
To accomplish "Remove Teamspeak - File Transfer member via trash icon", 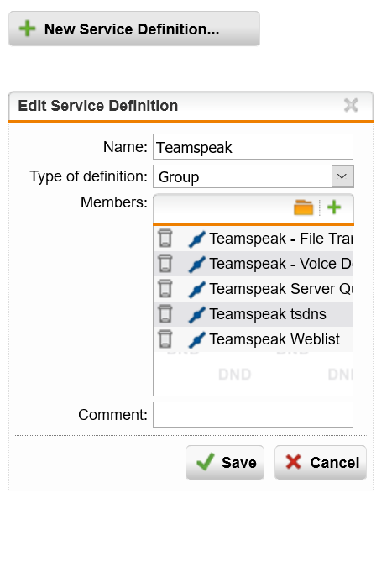I will [x=165, y=239].
